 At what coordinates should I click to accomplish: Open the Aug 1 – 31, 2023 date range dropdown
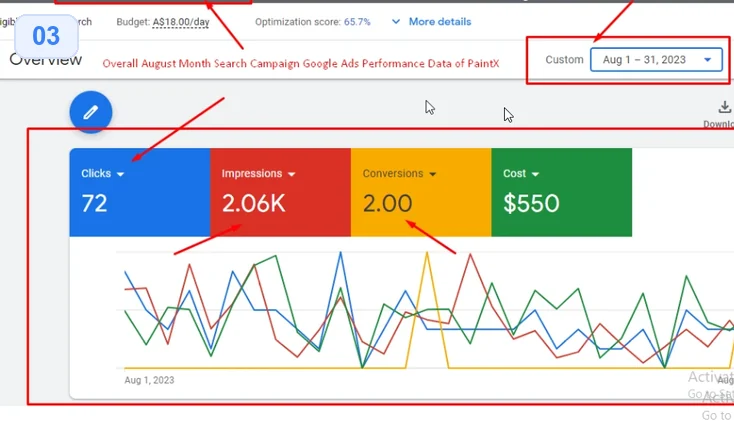pyautogui.click(x=656, y=59)
